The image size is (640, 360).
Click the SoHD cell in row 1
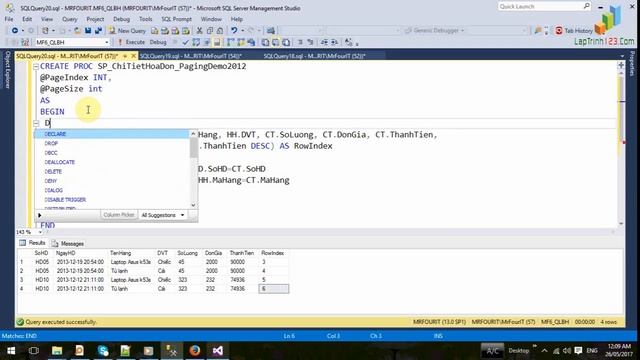pyautogui.click(x=42, y=262)
